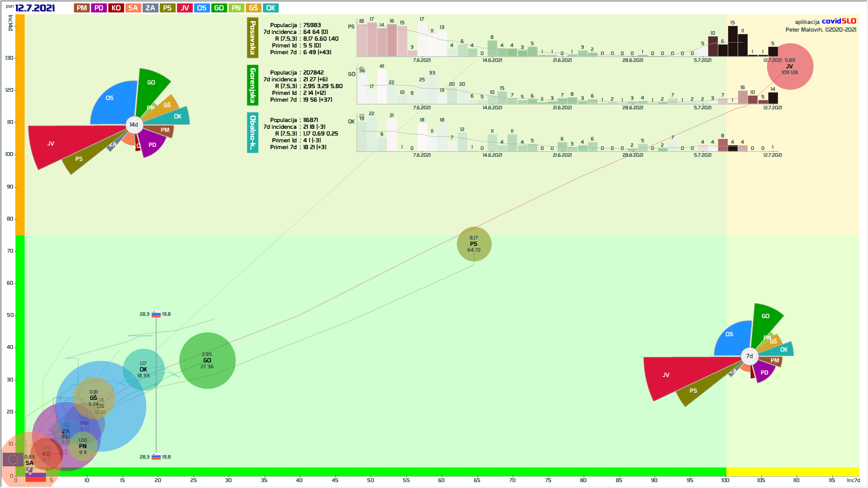Toggle the PM region button

(x=82, y=8)
